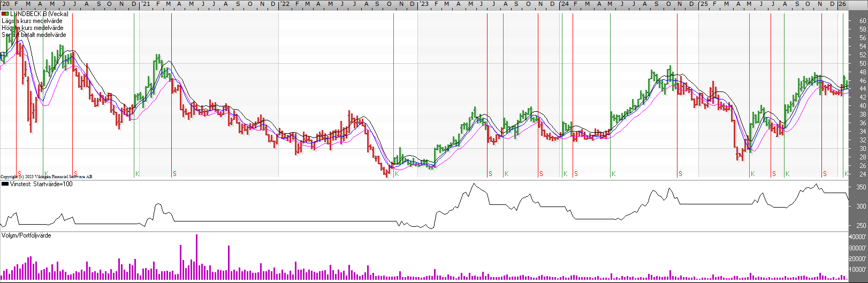The height and width of the screenshot is (283, 868).
Task: Click the S sell marker at November 2024
Action: point(680,174)
